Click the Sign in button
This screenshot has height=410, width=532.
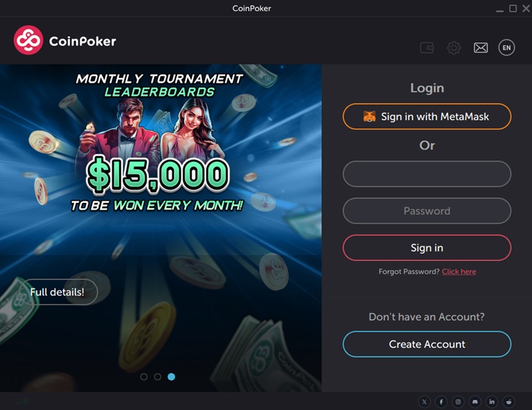pyautogui.click(x=427, y=247)
